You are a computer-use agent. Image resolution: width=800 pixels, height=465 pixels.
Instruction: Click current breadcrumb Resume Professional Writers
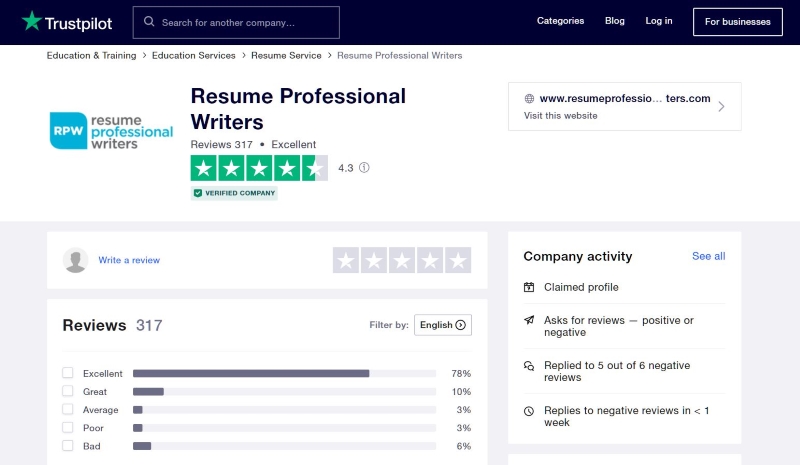(399, 55)
